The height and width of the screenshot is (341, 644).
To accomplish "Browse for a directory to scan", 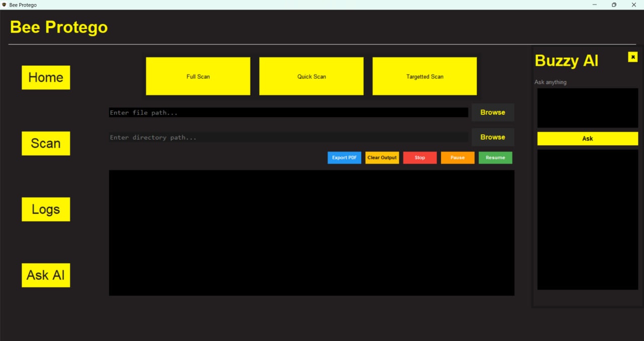I will pos(493,137).
